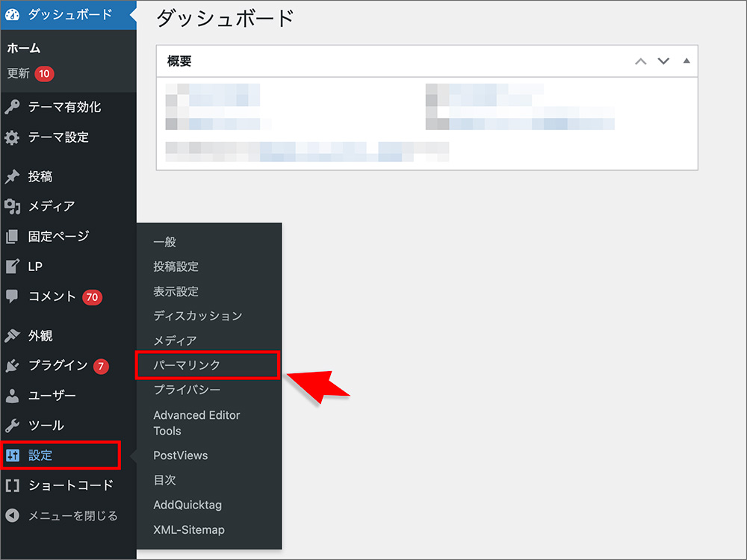Click the wrench icon for ツール
This screenshot has width=747, height=560.
coord(13,426)
